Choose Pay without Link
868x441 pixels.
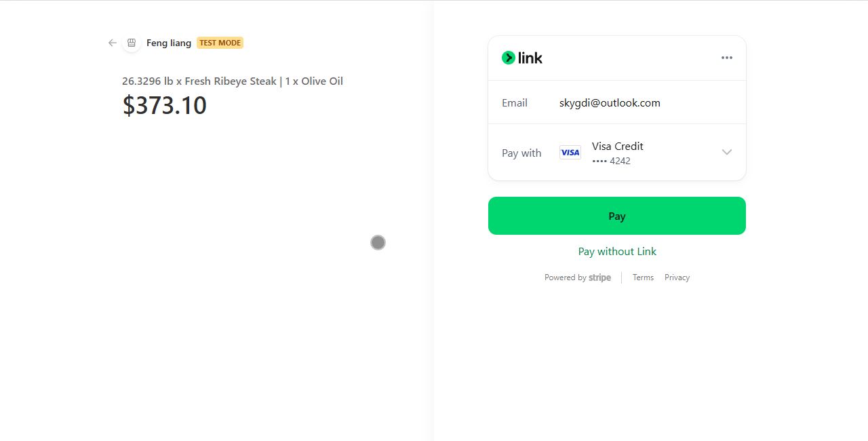(x=617, y=252)
